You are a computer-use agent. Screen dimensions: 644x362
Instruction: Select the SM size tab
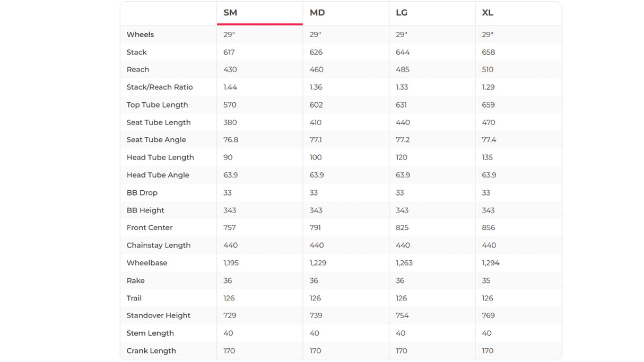230,13
